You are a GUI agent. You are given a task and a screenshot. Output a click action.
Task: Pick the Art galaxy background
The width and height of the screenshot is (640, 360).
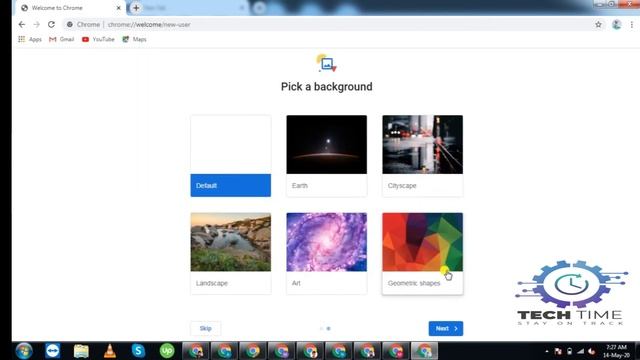pyautogui.click(x=327, y=253)
